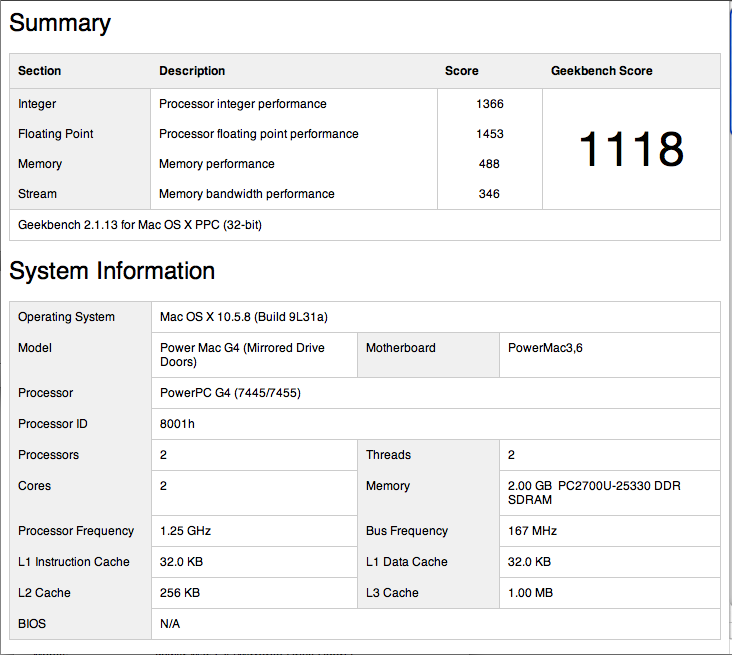Click the L2 Cache label
The height and width of the screenshot is (655, 732).
pyautogui.click(x=44, y=593)
